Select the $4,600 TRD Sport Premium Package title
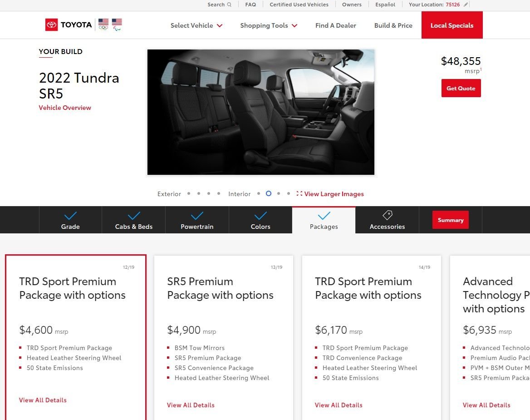 point(72,288)
